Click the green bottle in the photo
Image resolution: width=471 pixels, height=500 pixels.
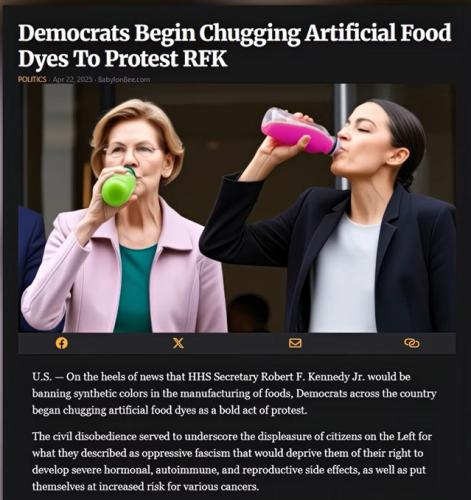pos(119,187)
